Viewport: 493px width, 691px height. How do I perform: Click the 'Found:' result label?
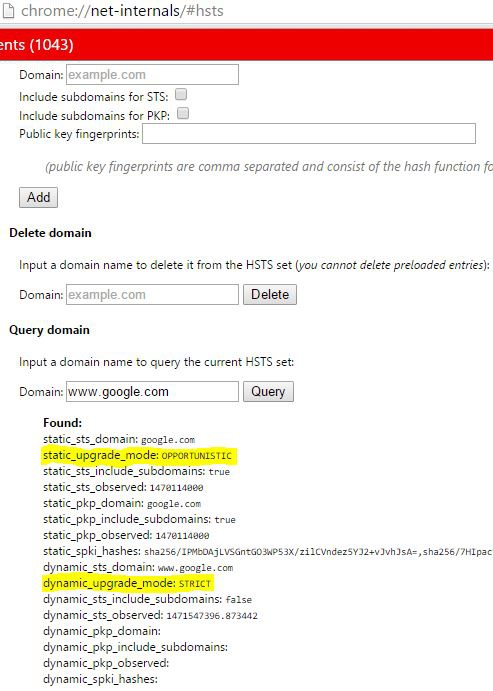[x=63, y=423]
